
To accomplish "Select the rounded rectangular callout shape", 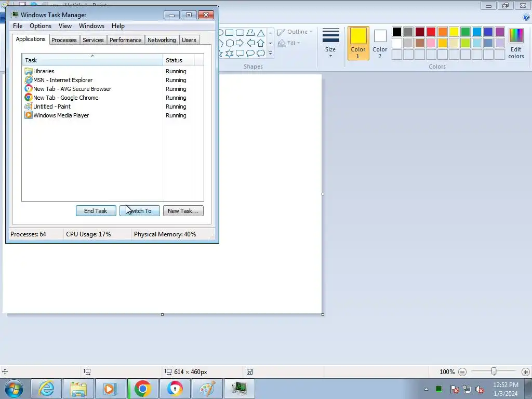I will click(240, 54).
